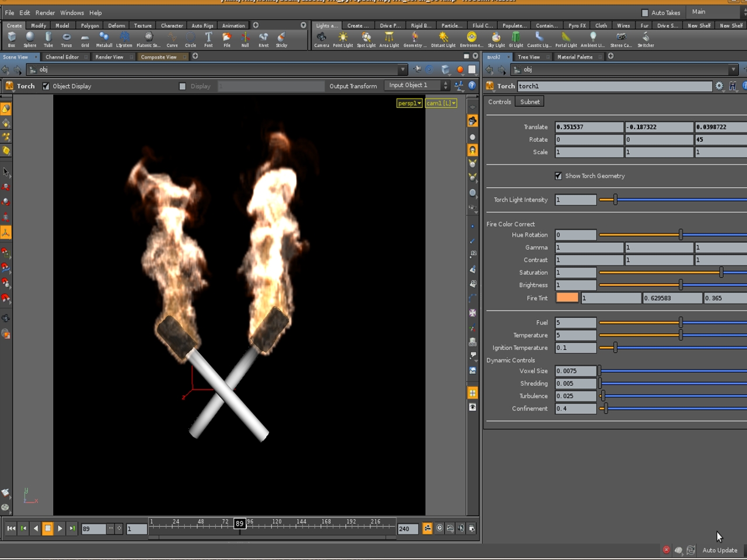The height and width of the screenshot is (560, 747).
Task: Jump to the first frame
Action: [x=11, y=528]
